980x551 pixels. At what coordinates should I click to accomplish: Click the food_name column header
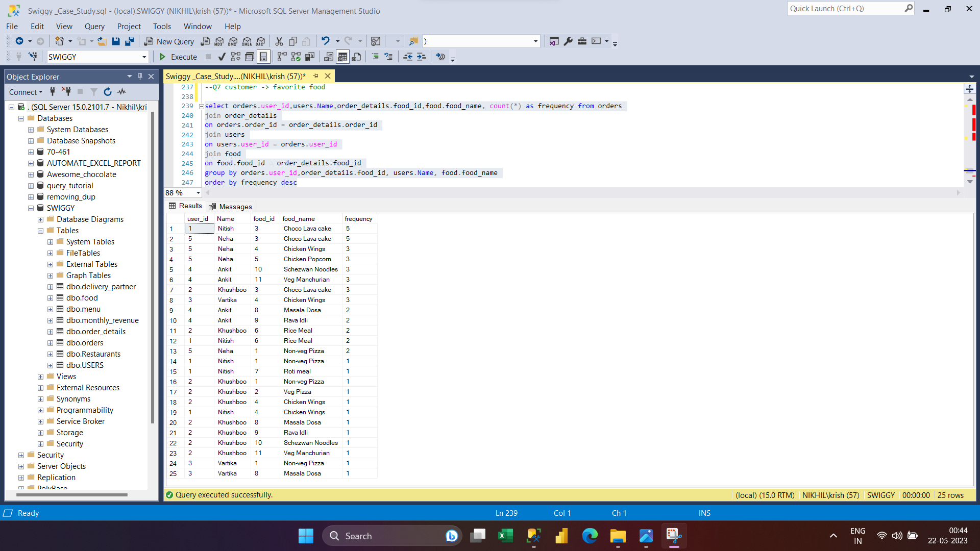311,219
